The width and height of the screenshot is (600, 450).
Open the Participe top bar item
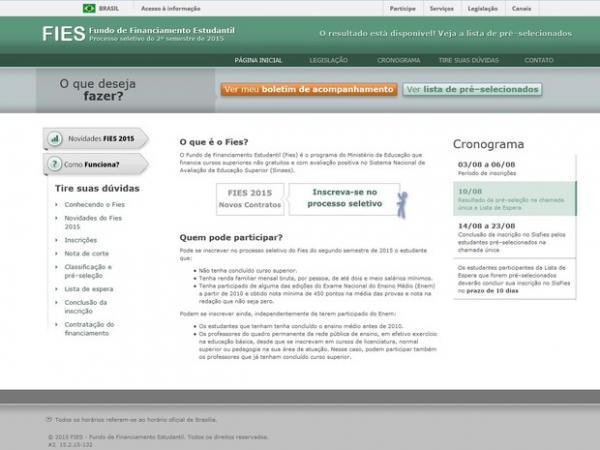pyautogui.click(x=403, y=8)
